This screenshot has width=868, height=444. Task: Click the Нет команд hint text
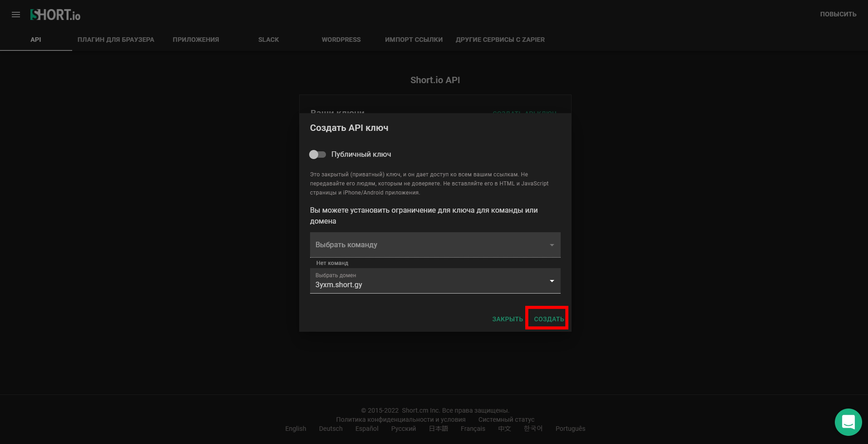(332, 263)
